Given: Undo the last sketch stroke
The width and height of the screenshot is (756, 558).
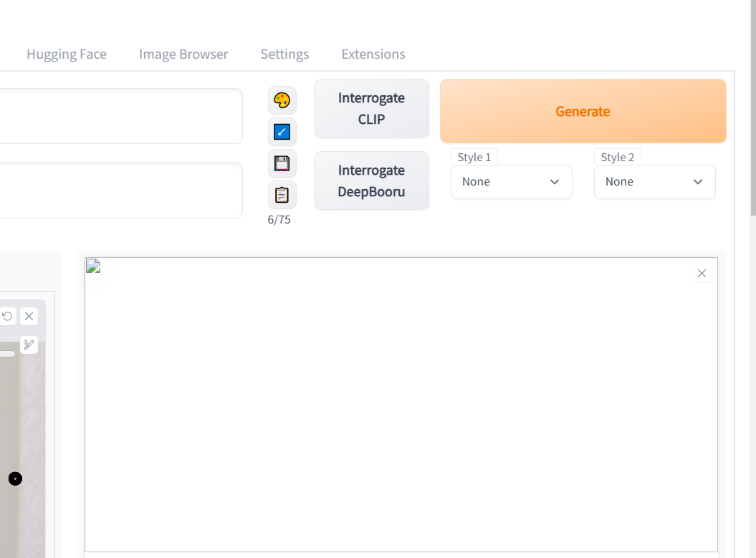Looking at the screenshot, I should pyautogui.click(x=7, y=316).
